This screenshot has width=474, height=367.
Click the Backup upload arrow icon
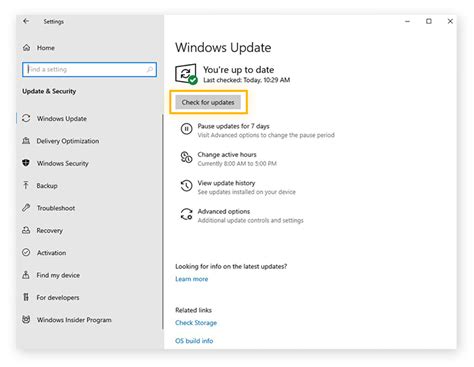click(x=26, y=185)
